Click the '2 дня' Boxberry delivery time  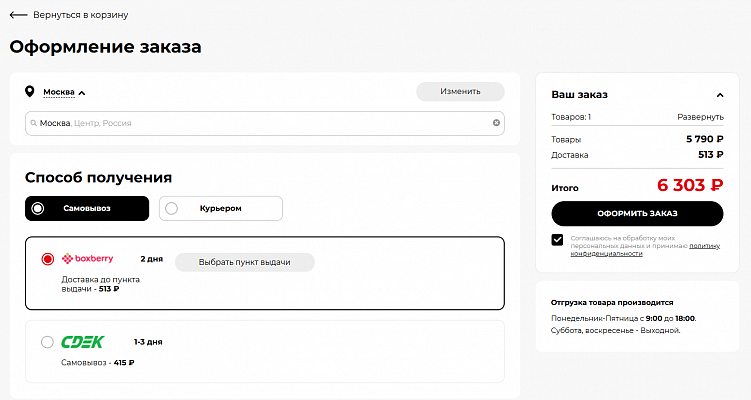151,259
